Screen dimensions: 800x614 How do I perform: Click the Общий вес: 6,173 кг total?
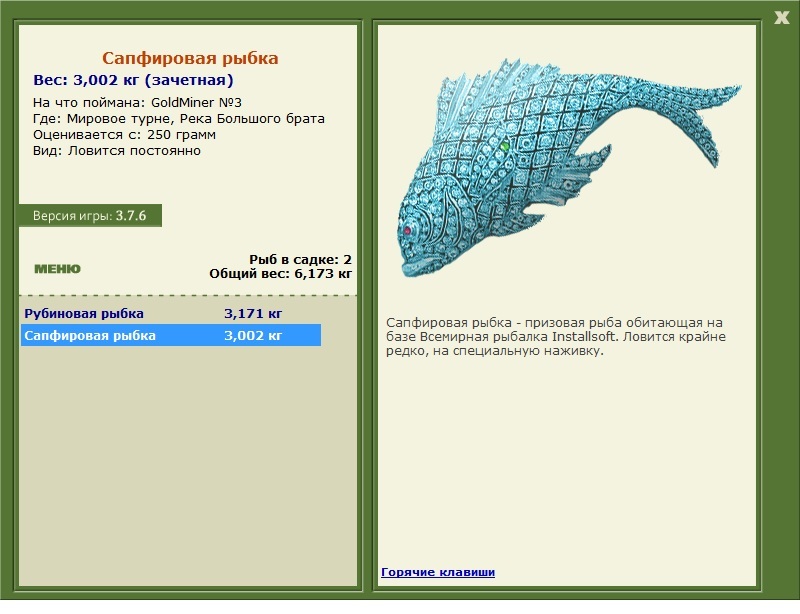click(x=281, y=274)
